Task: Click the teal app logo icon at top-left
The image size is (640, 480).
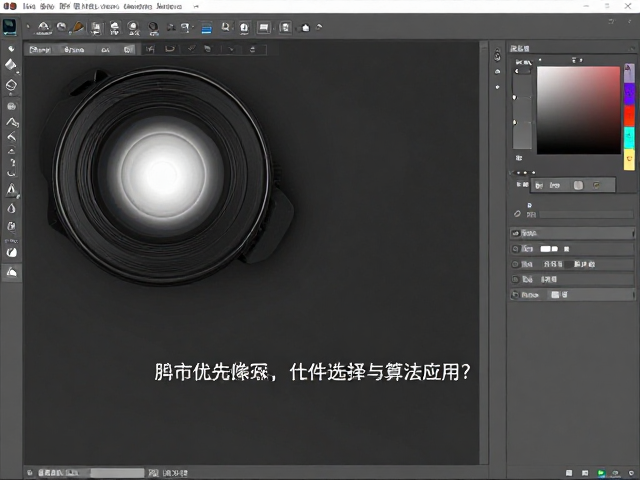Action: tap(9, 27)
